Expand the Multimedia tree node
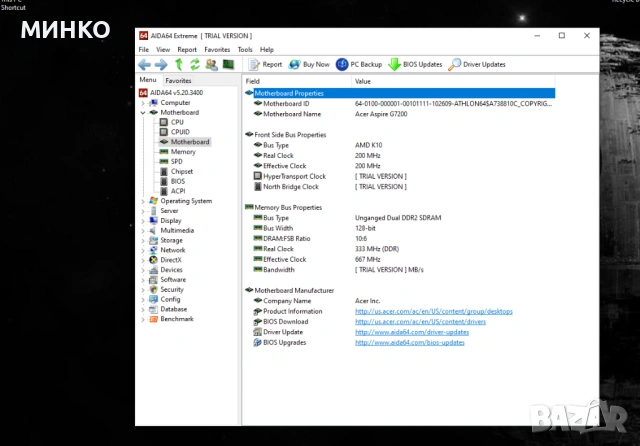 (143, 231)
